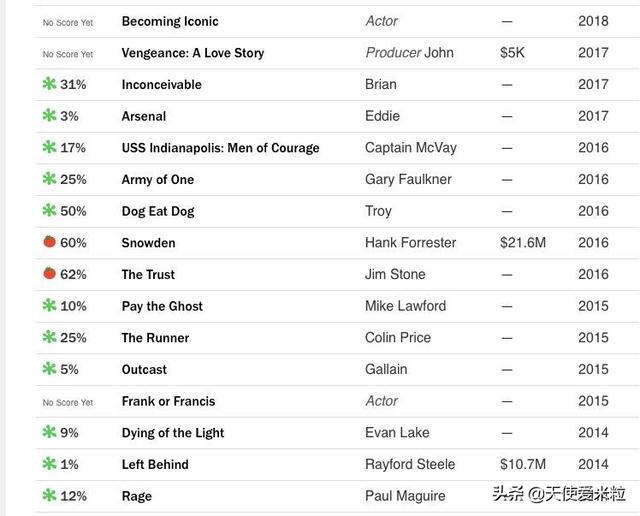
Task: Select the Outcast movie title
Action: click(x=144, y=370)
